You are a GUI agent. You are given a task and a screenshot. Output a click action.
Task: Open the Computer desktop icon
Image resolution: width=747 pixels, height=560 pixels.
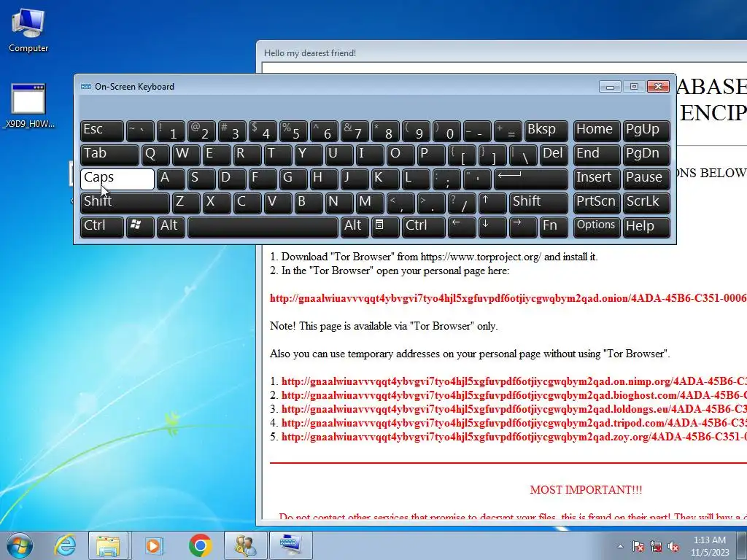[28, 31]
